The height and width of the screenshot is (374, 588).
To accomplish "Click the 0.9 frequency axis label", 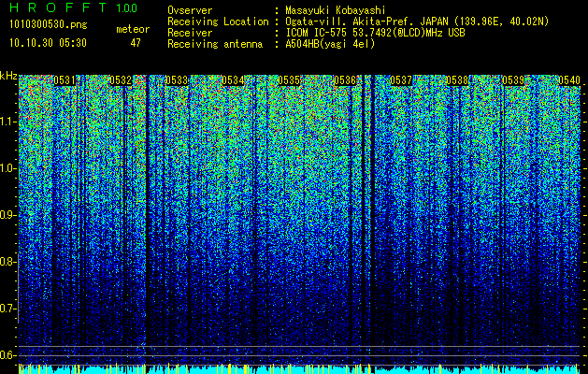I will [8, 215].
